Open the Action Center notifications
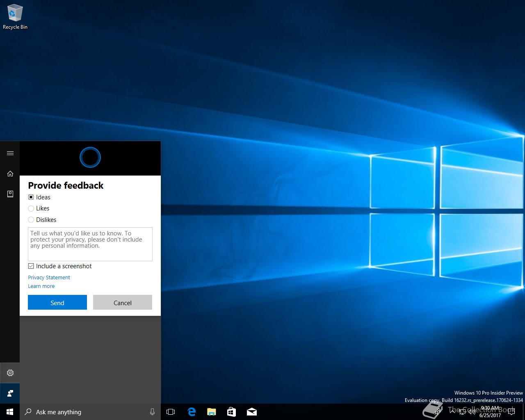This screenshot has height=420, width=525. 511,412
